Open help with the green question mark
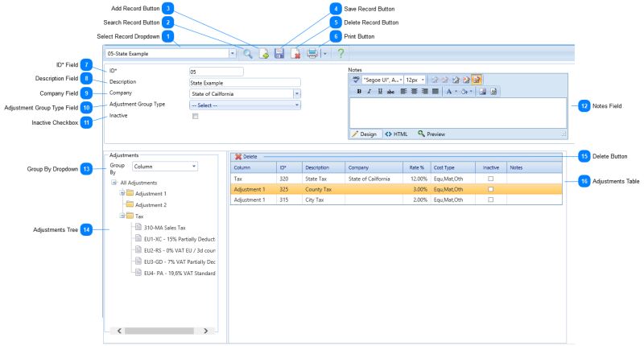Viewport: 644px width, 346px height. coord(341,53)
